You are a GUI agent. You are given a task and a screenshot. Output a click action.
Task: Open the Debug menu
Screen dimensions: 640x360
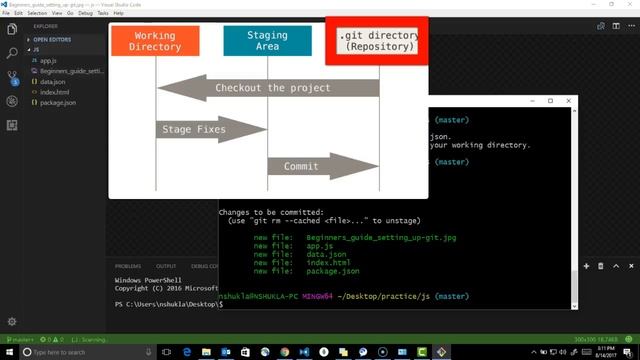coord(85,13)
